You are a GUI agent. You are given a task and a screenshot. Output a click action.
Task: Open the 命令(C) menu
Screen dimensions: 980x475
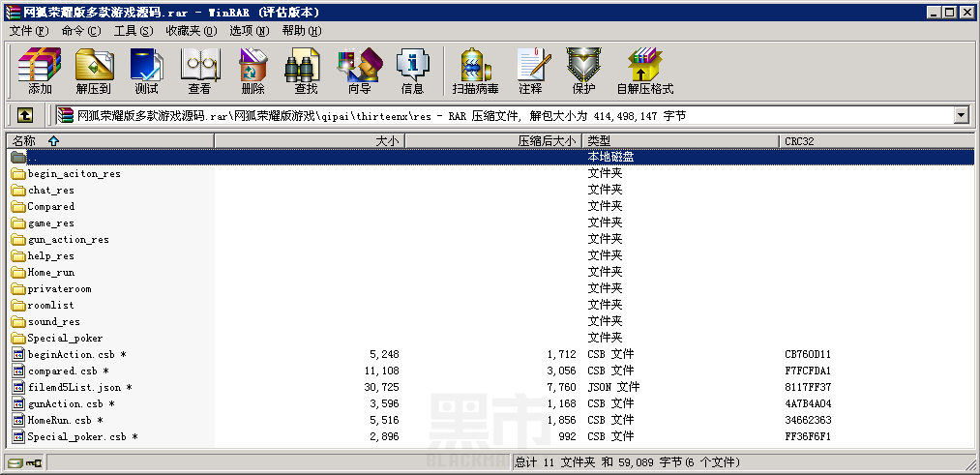pos(81,31)
